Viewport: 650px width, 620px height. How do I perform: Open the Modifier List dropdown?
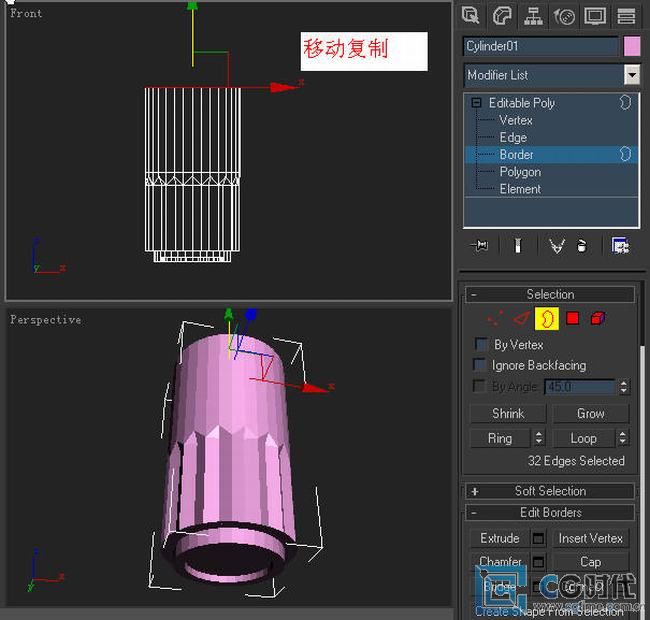(632, 75)
